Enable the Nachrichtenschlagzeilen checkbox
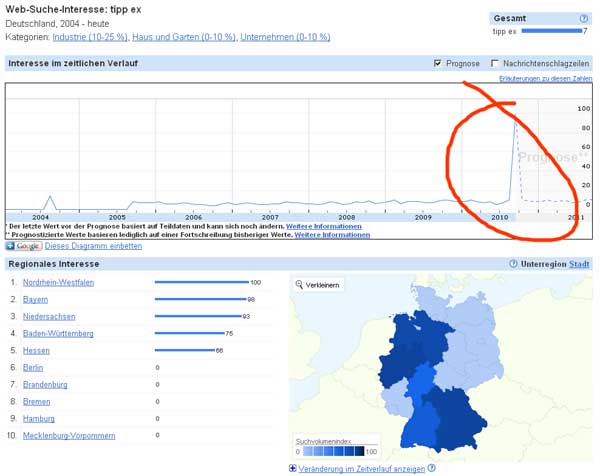Screen dimensions: 600x476 click(x=495, y=63)
